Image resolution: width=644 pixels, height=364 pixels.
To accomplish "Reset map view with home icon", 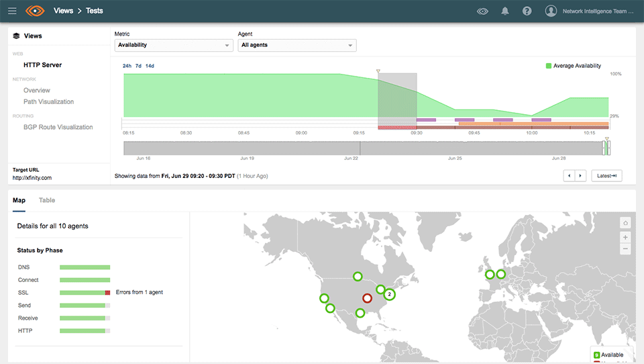I will point(625,223).
